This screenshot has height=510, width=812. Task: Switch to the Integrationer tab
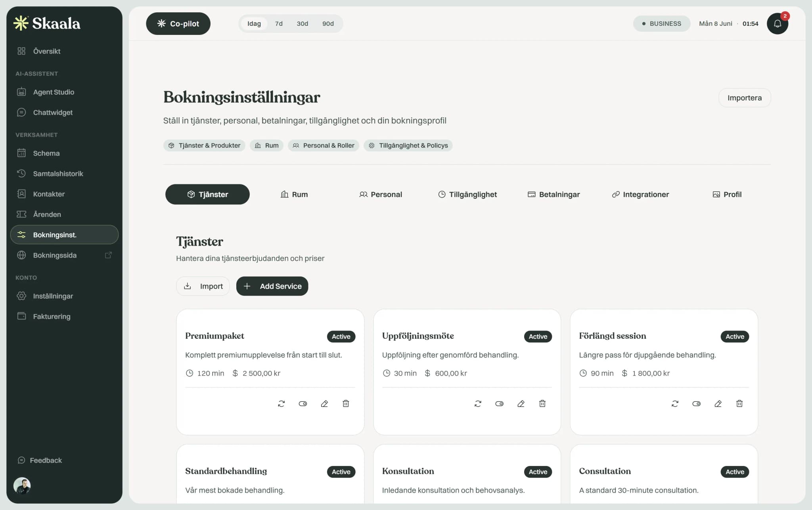point(640,194)
